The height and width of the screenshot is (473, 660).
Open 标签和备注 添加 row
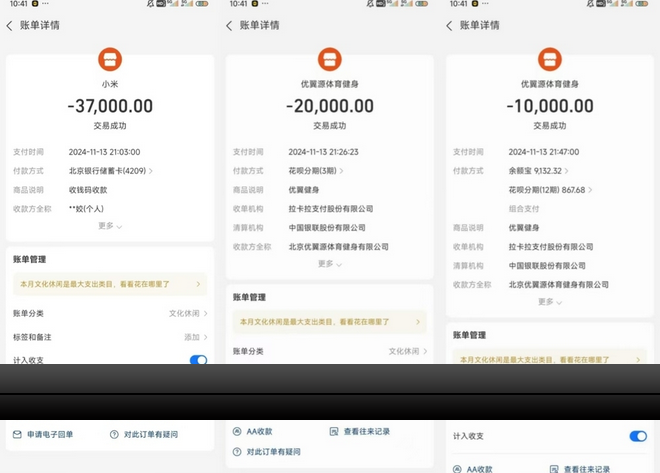(110, 337)
